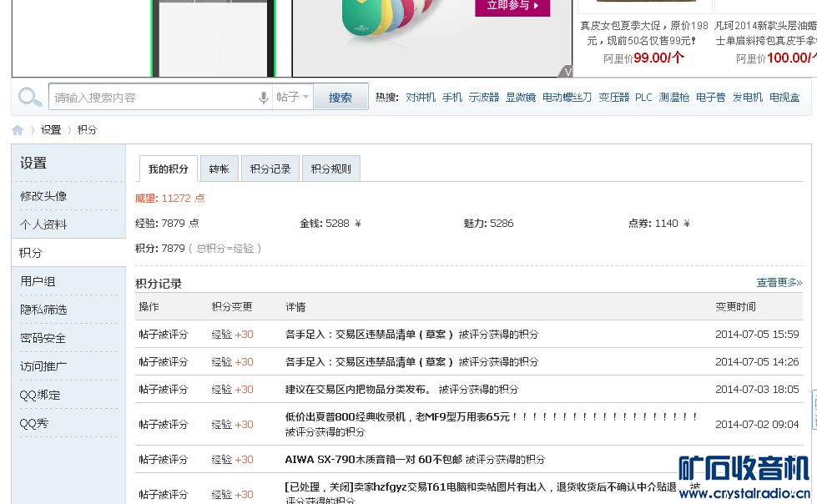Click the 搜索 button

[x=340, y=97]
